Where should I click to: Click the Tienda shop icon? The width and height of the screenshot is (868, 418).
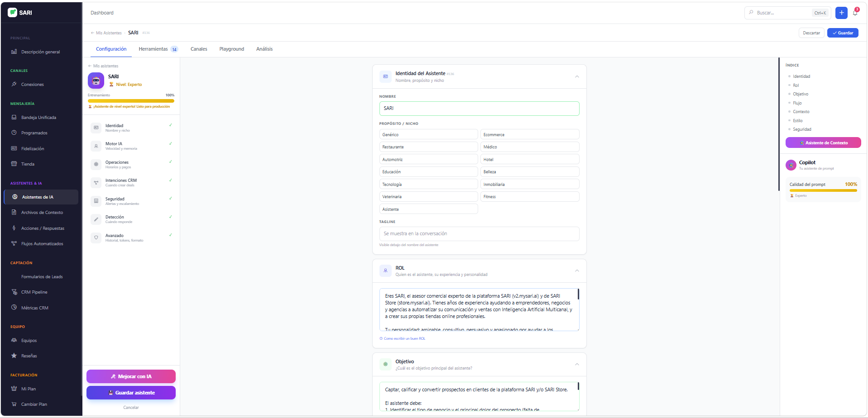pyautogui.click(x=14, y=164)
